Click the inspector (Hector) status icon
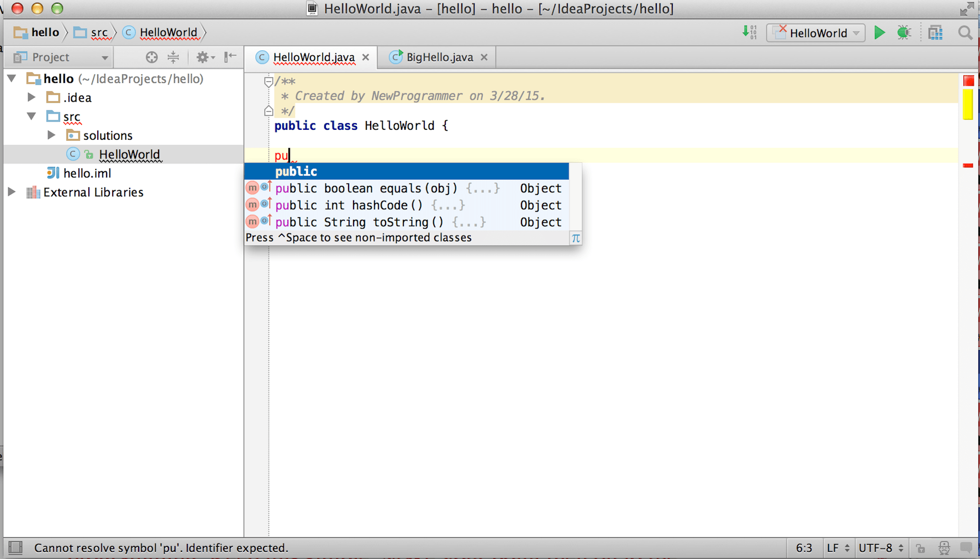The width and height of the screenshot is (980, 559). point(944,548)
